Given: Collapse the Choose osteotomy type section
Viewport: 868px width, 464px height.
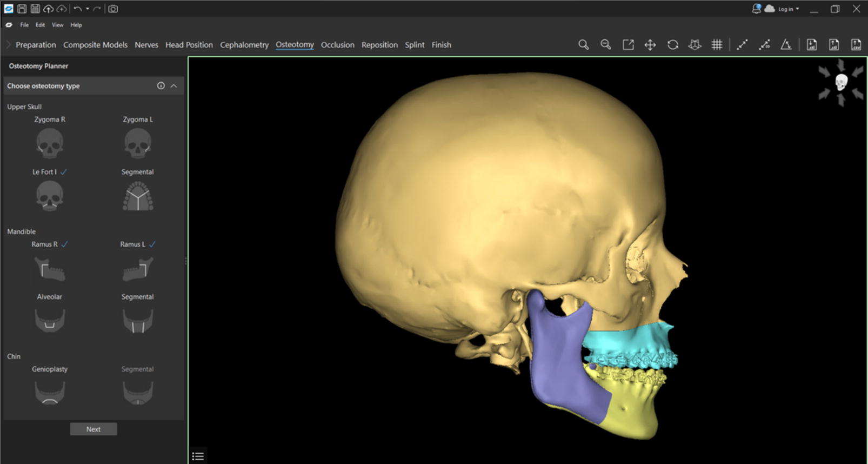Looking at the screenshot, I should [x=174, y=86].
